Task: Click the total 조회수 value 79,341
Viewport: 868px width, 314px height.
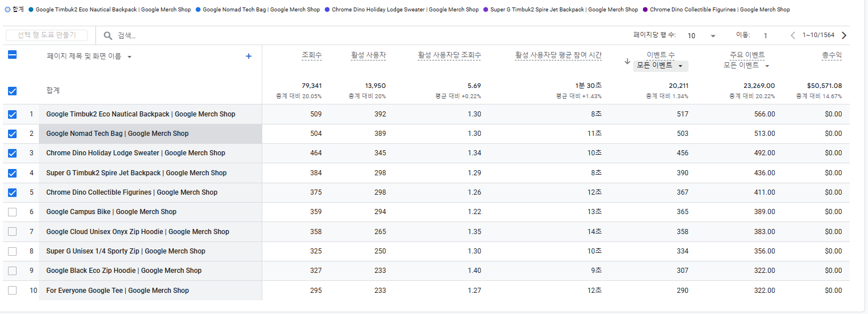Action: 311,86
